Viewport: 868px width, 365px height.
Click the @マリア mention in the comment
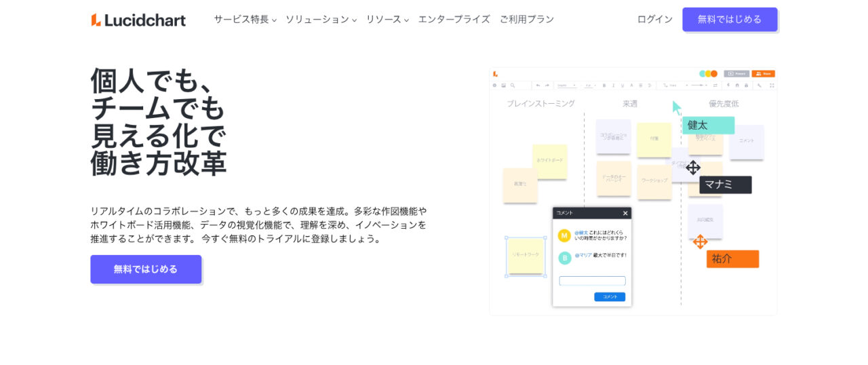click(583, 255)
